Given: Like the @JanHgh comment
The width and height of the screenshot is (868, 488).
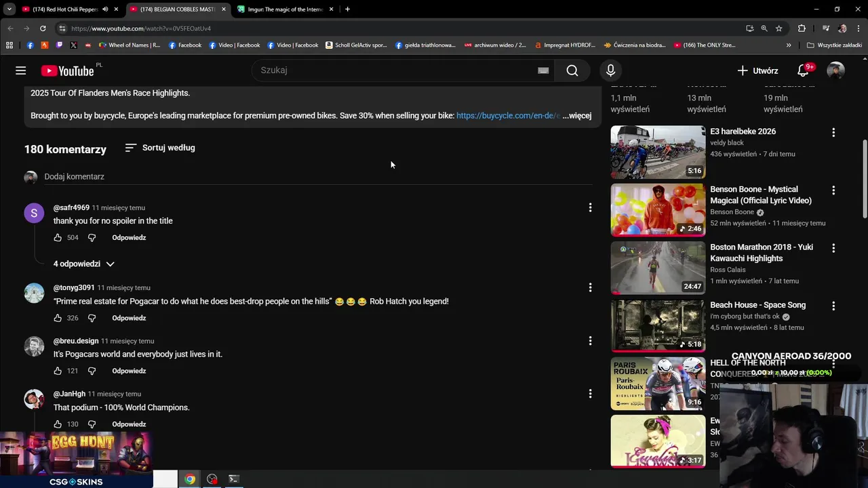Looking at the screenshot, I should coord(58,424).
